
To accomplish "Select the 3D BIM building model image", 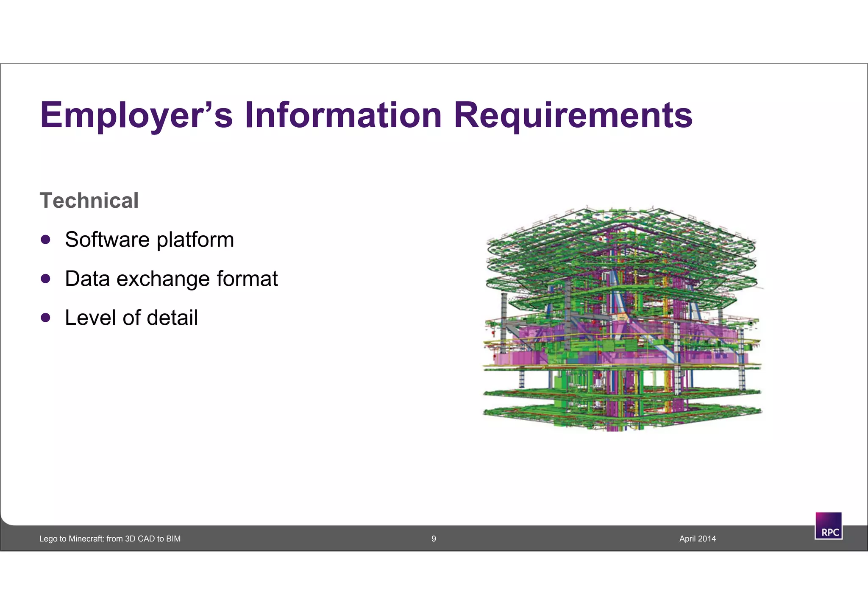I will [x=622, y=319].
